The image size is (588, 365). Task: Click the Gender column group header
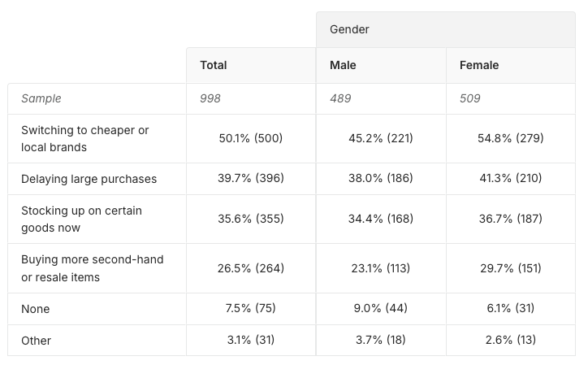349,29
